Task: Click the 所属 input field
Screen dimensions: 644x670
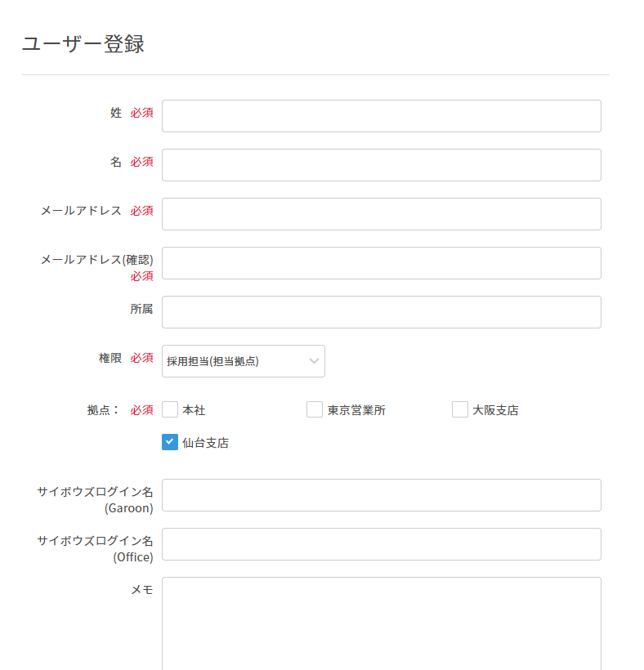Action: [381, 312]
